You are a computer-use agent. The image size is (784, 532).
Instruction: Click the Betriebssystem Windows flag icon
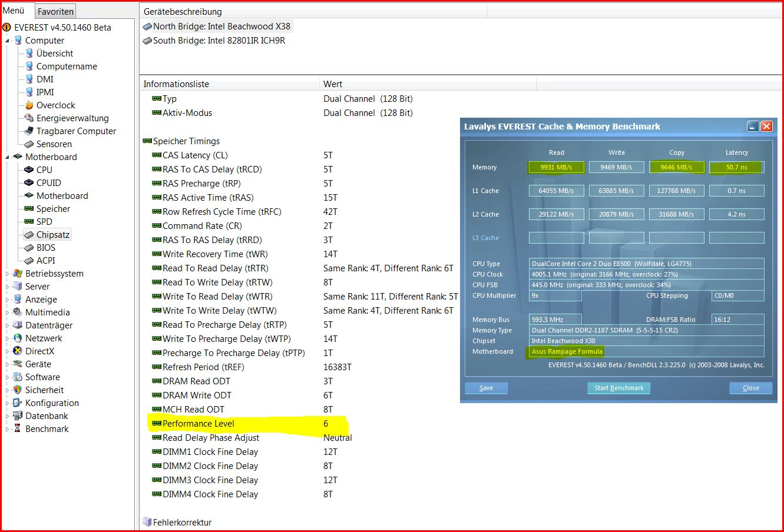[18, 273]
